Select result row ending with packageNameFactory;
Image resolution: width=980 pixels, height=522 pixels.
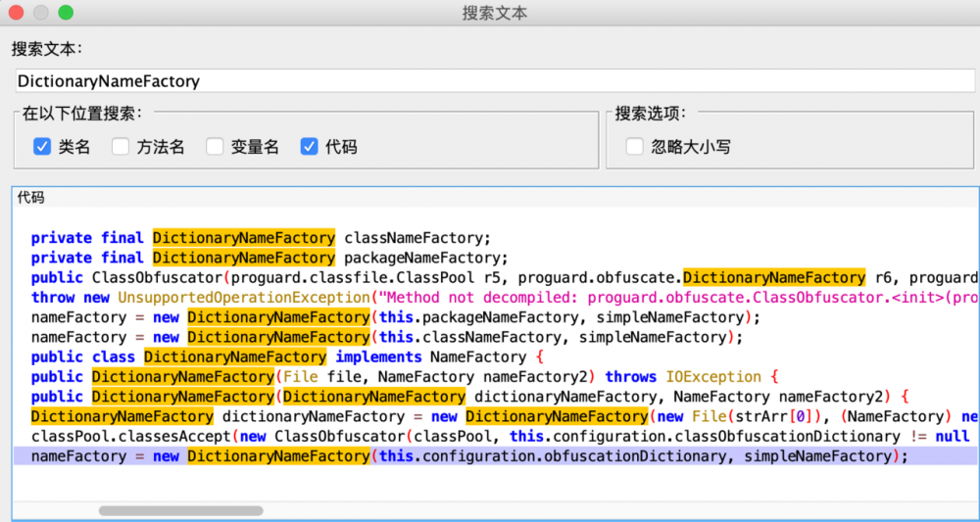point(495,258)
